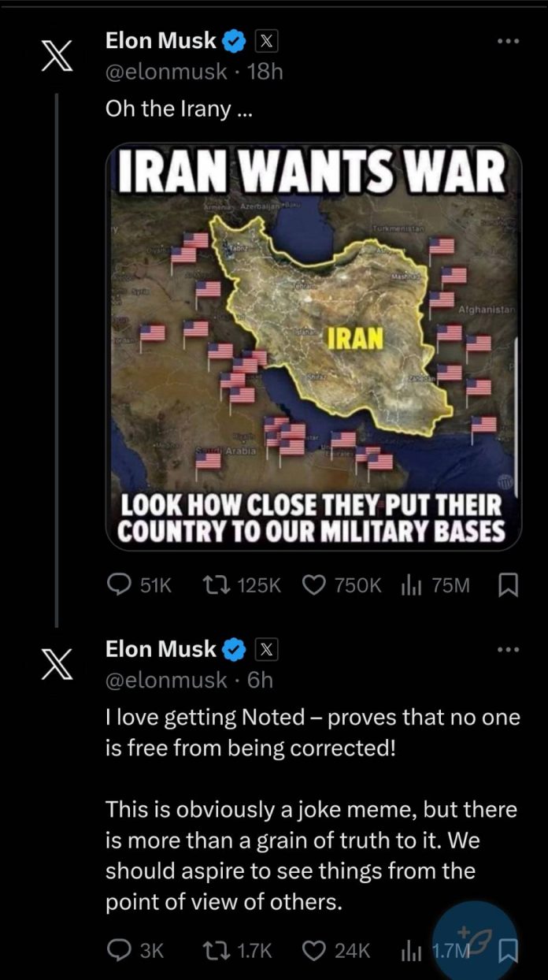Repost the 'getting Noted' tweet
This screenshot has height=980, width=548.
coord(213,950)
